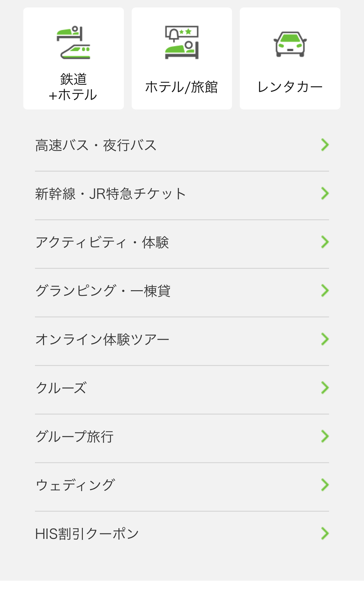Open 高速バス・夜行バス menu item
Viewport: 364px width, 594px height.
(x=96, y=145)
